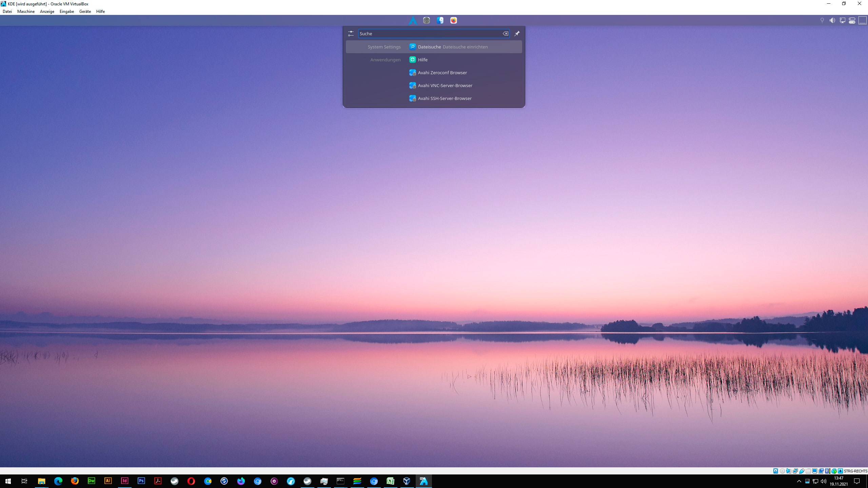The width and height of the screenshot is (868, 488).
Task: Launch Firefox from the KDE top panel
Action: coord(453,20)
